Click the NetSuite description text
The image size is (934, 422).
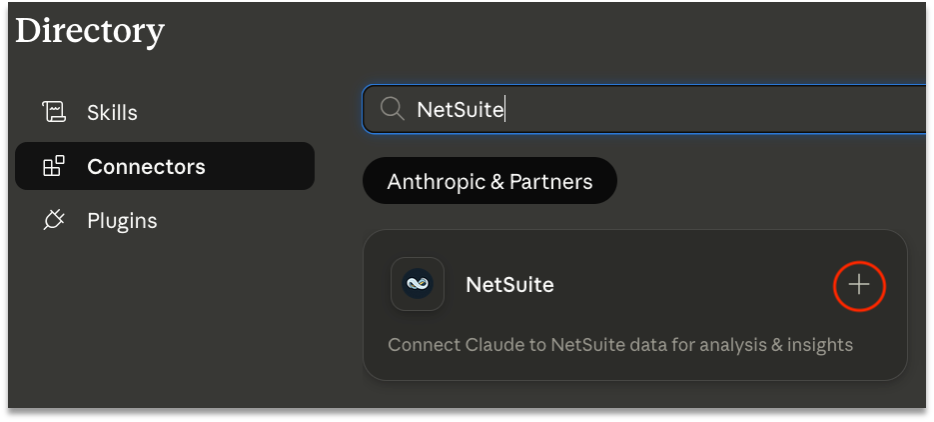pyautogui.click(x=620, y=345)
